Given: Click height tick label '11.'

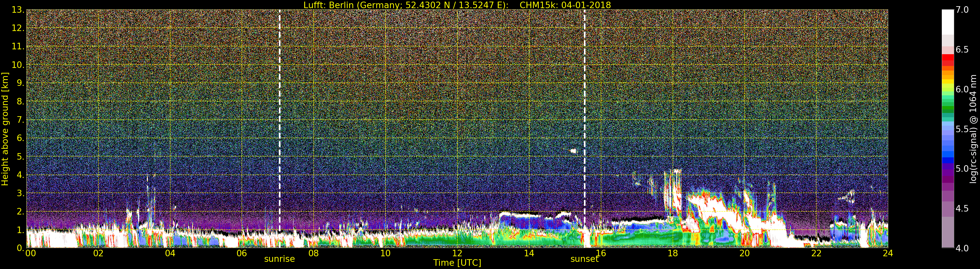Looking at the screenshot, I should [18, 46].
